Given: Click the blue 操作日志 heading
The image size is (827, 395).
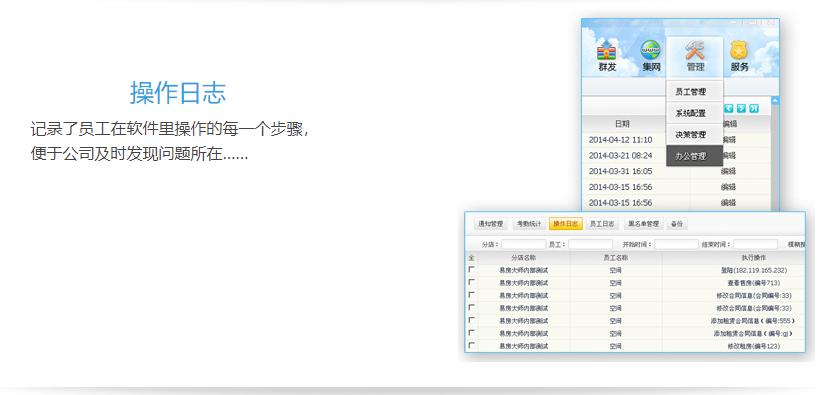Looking at the screenshot, I should 178,93.
